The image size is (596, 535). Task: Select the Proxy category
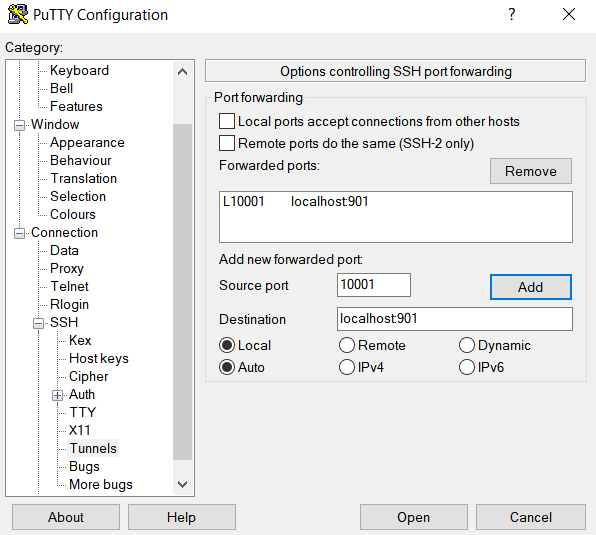tap(67, 268)
